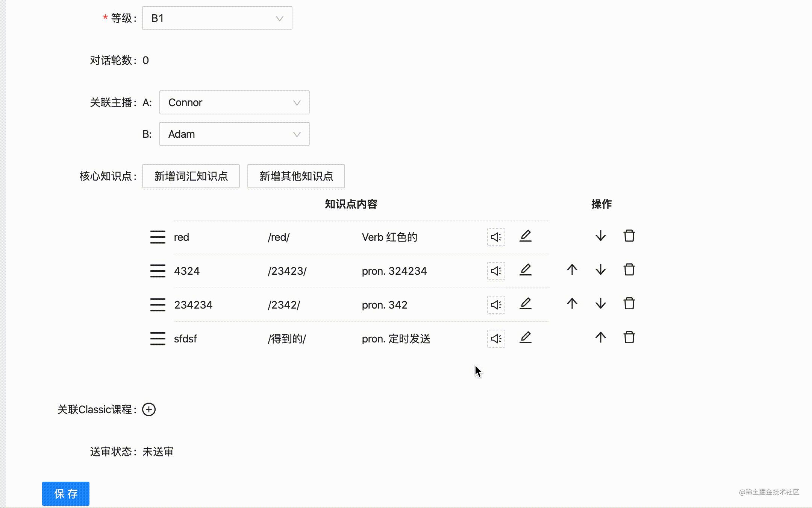Click the drag handle for the sfdsf row
This screenshot has width=812, height=508.
(158, 339)
